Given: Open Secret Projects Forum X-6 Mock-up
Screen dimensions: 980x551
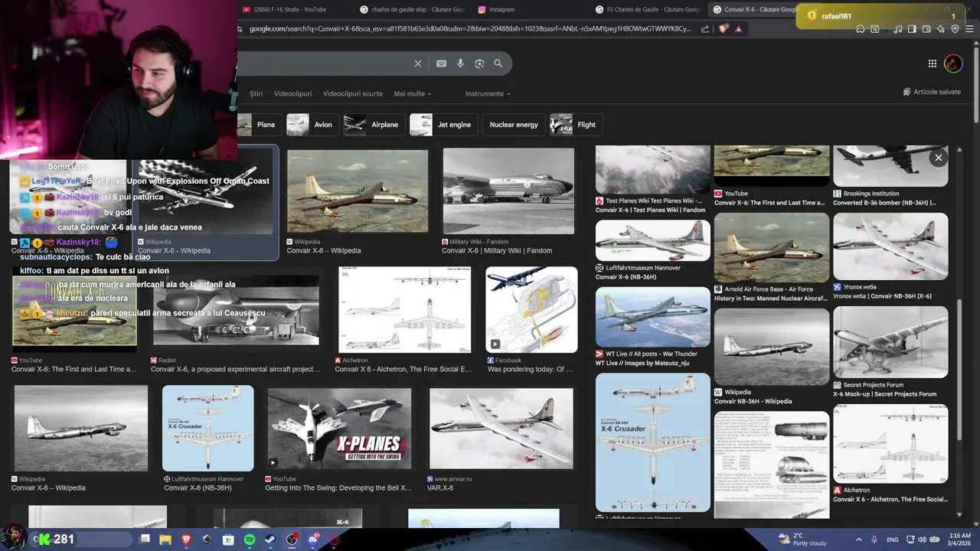Looking at the screenshot, I should coord(890,342).
